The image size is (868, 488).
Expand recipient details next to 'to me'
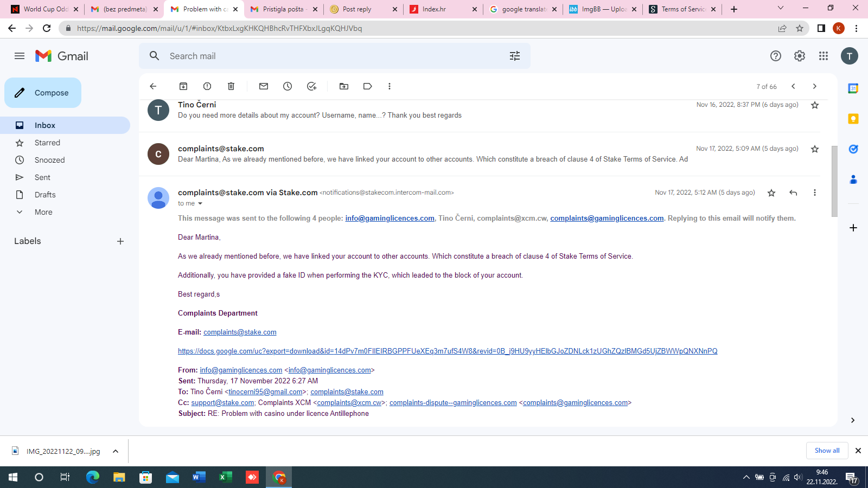pyautogui.click(x=200, y=204)
